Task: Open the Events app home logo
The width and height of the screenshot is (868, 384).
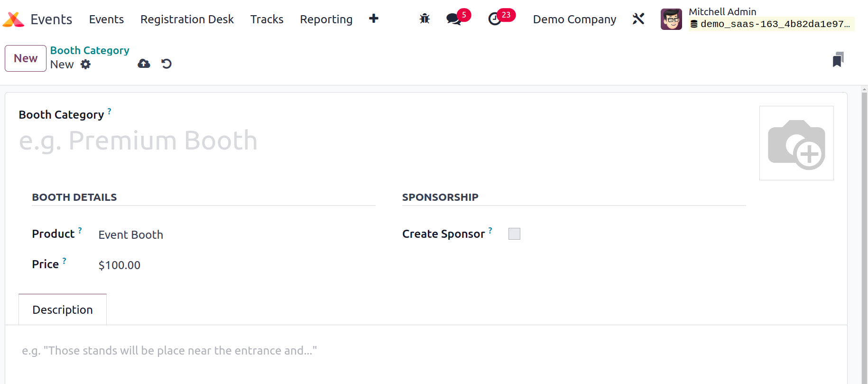Action: tap(13, 19)
